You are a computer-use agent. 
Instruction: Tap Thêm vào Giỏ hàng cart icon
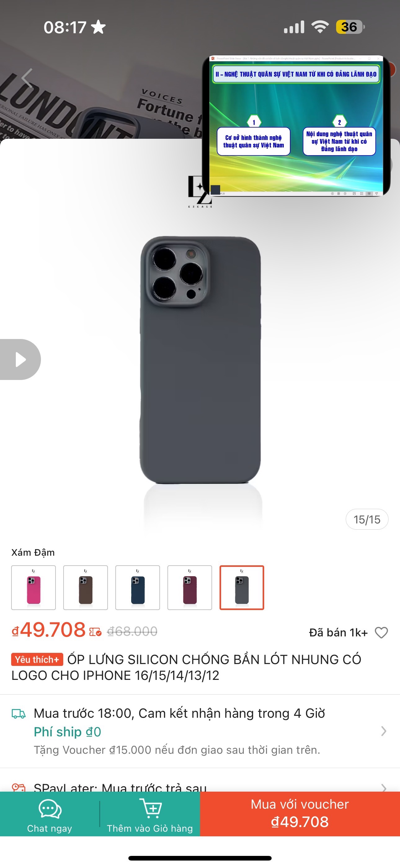150,808
